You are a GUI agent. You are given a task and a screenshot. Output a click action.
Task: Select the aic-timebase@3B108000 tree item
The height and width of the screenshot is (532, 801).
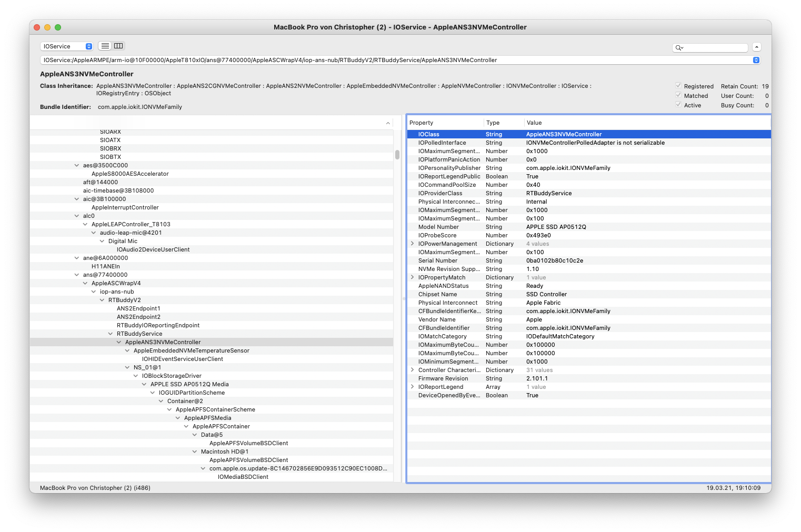pyautogui.click(x=118, y=190)
